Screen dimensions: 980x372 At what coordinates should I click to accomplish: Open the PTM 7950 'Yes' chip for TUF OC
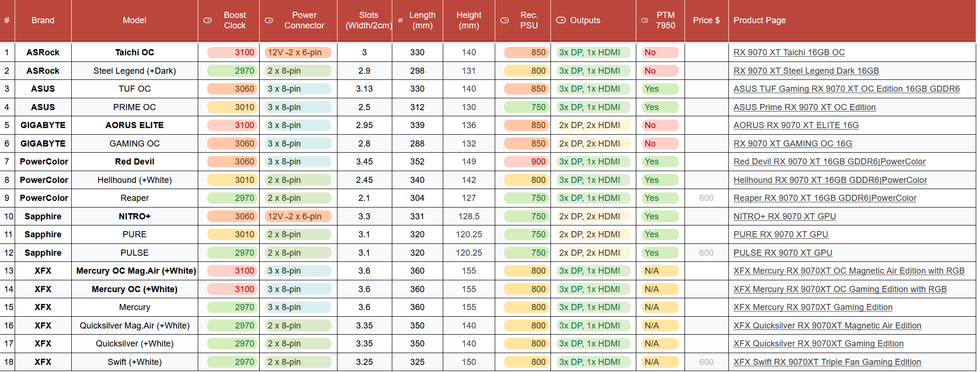click(660, 89)
